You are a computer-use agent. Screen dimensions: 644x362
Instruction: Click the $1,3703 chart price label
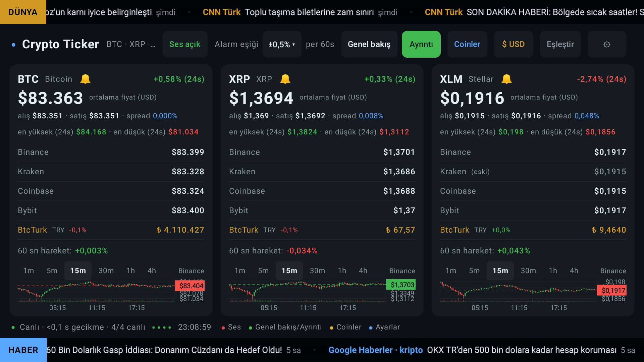point(401,285)
